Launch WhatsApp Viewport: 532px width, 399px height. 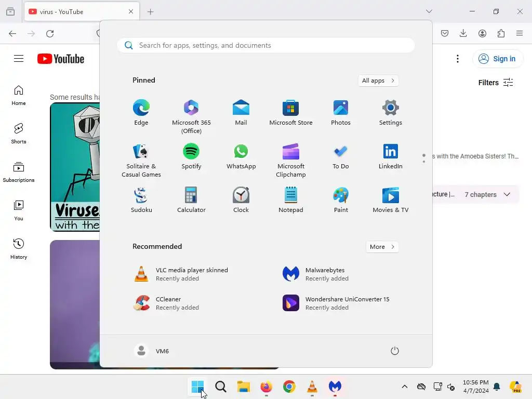click(241, 156)
